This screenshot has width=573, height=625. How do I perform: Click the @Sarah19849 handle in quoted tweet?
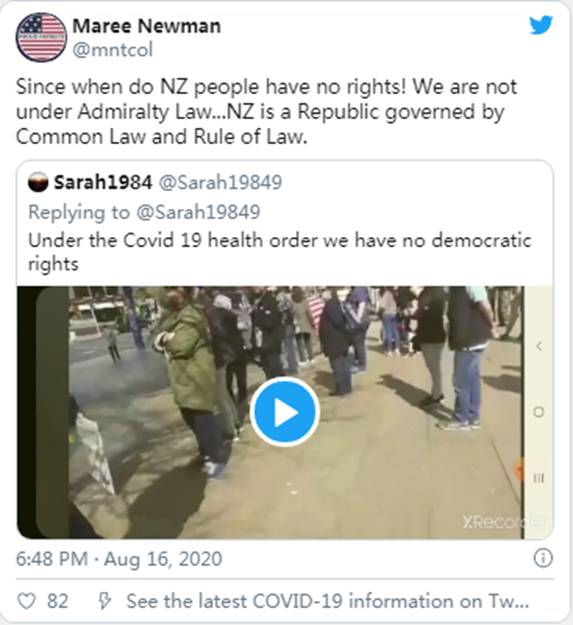220,183
